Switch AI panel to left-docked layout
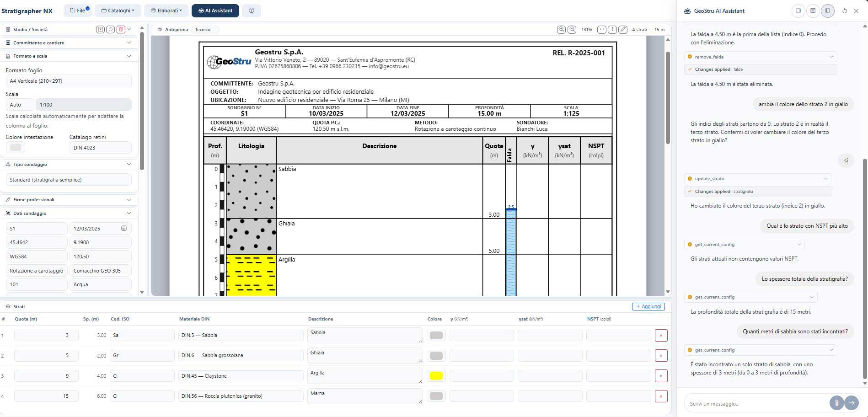 point(798,11)
